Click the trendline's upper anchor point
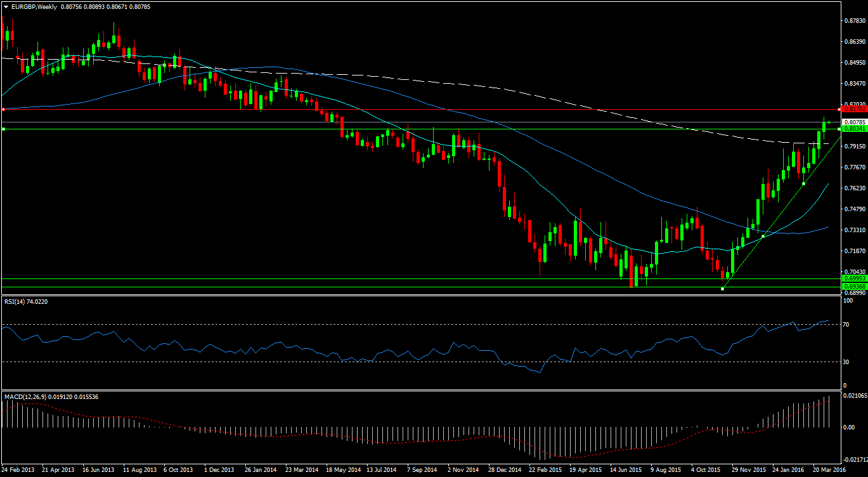Viewport: 868px width, 477px height. point(803,184)
